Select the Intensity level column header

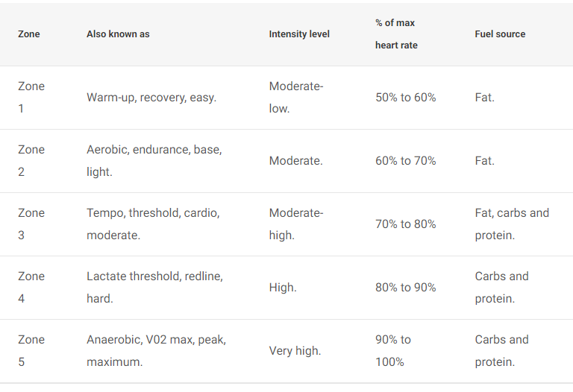tap(299, 34)
